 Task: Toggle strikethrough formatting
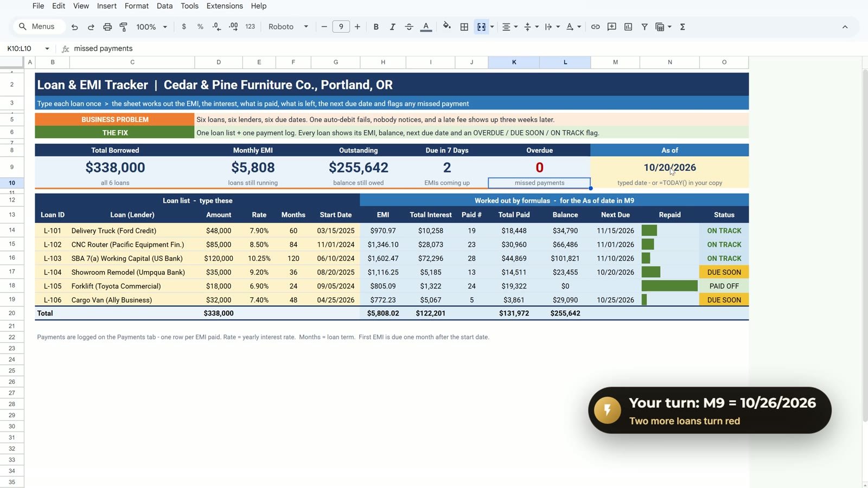pyautogui.click(x=409, y=27)
